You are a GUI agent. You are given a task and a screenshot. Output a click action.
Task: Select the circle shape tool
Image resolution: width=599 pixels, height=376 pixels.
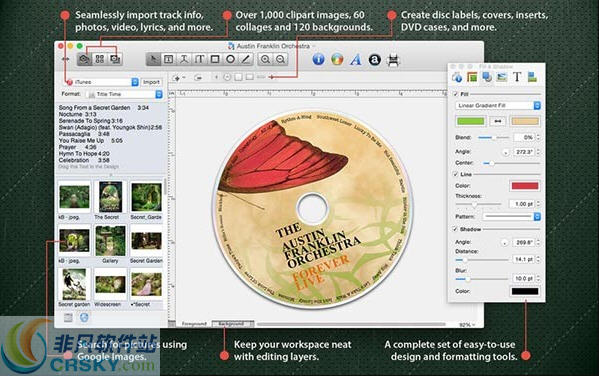230,59
